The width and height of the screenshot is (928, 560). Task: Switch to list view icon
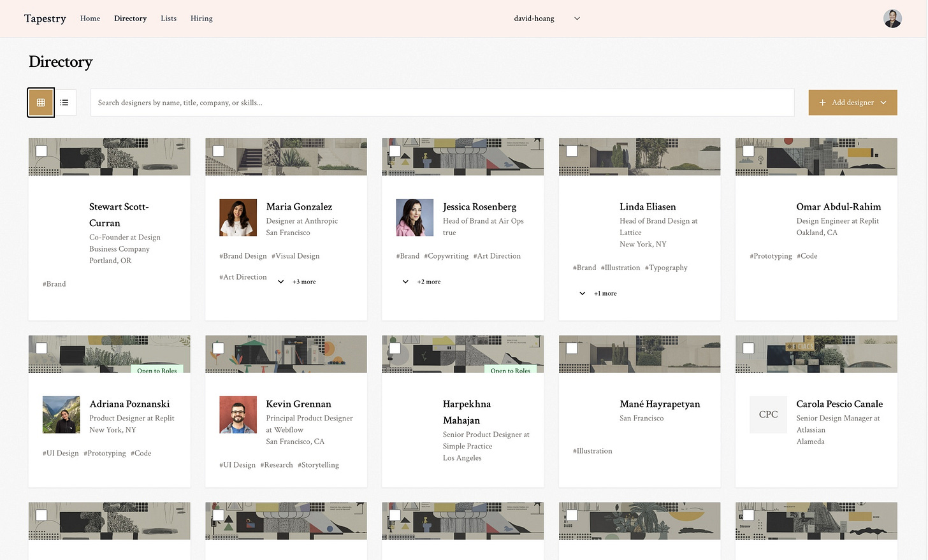64,103
